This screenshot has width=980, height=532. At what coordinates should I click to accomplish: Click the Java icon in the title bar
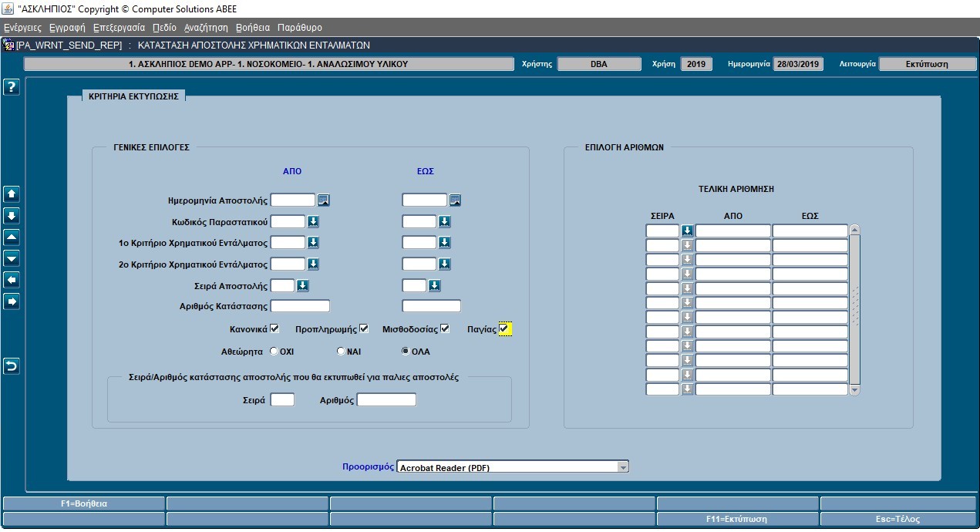click(8, 9)
